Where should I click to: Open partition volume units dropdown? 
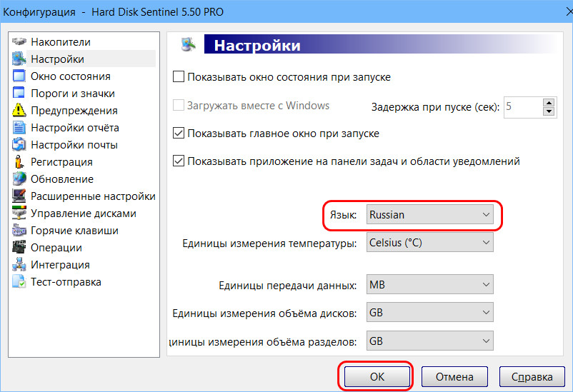[430, 341]
